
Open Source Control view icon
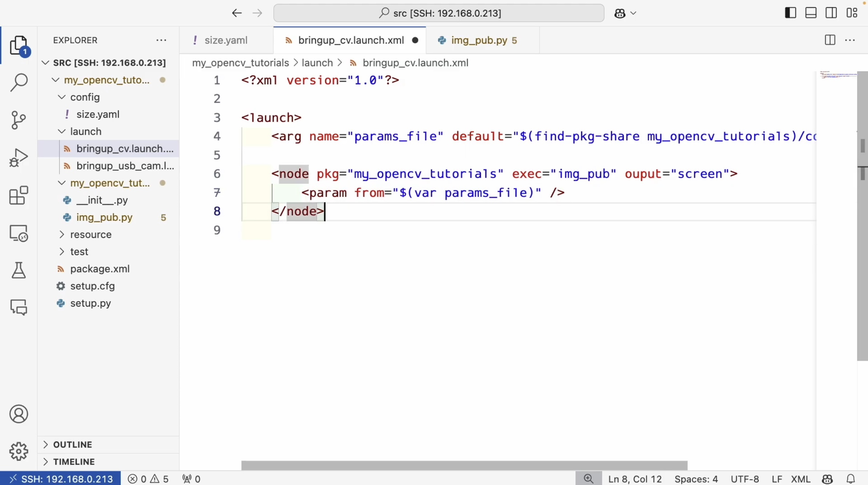point(19,120)
